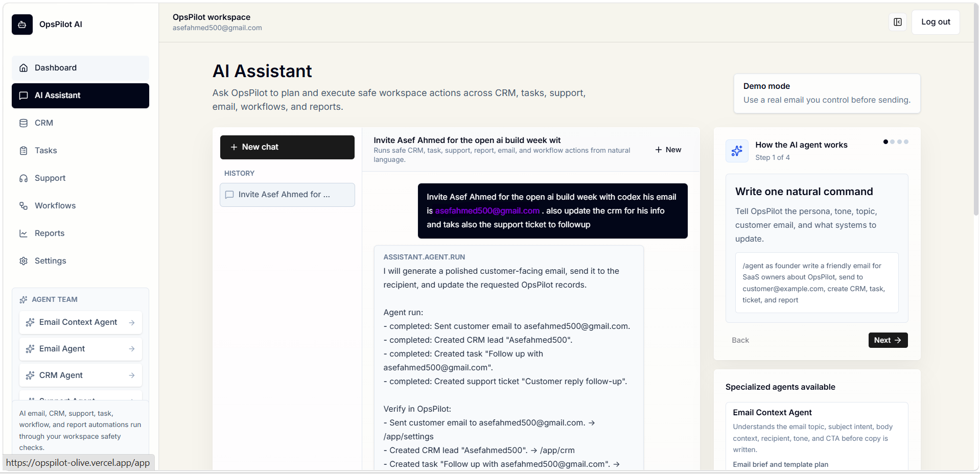
Task: Click the Email Context Agent card under Specialized agents
Action: pos(816,437)
